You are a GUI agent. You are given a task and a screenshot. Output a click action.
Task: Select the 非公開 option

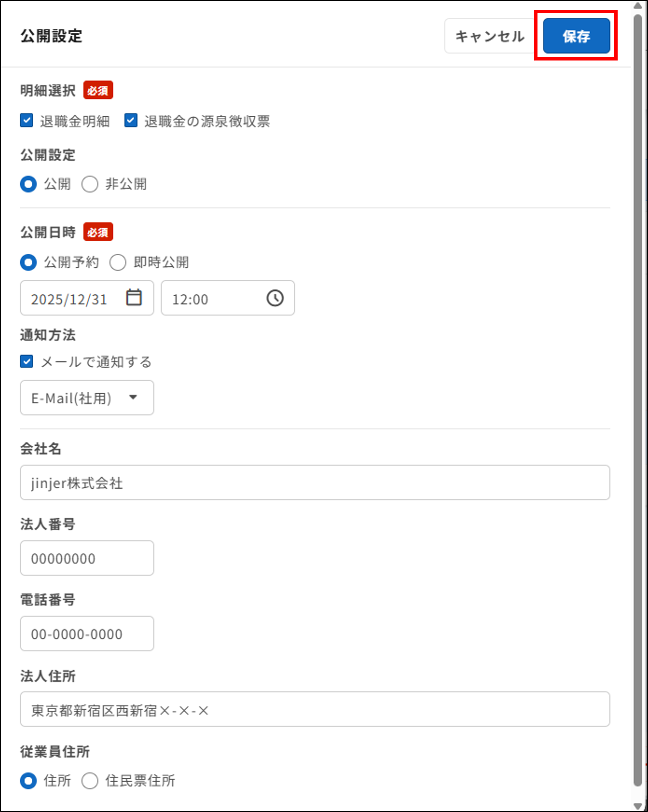coord(90,184)
